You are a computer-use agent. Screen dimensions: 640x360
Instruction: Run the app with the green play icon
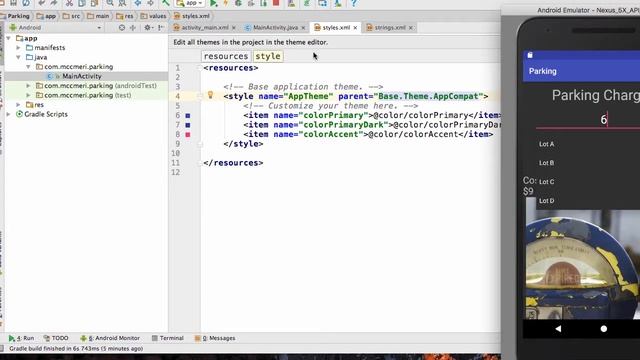213,3
